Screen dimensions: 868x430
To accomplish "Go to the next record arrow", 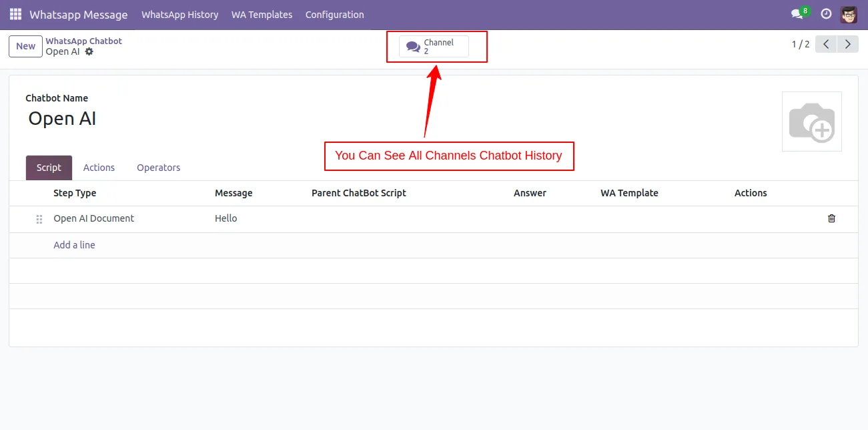I will coord(848,44).
